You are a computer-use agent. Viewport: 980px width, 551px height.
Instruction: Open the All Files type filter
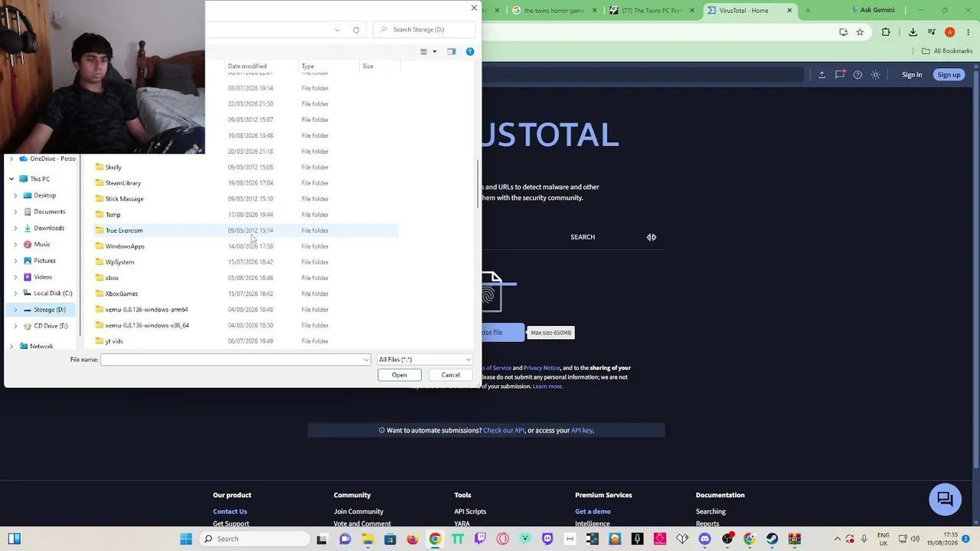coord(424,360)
